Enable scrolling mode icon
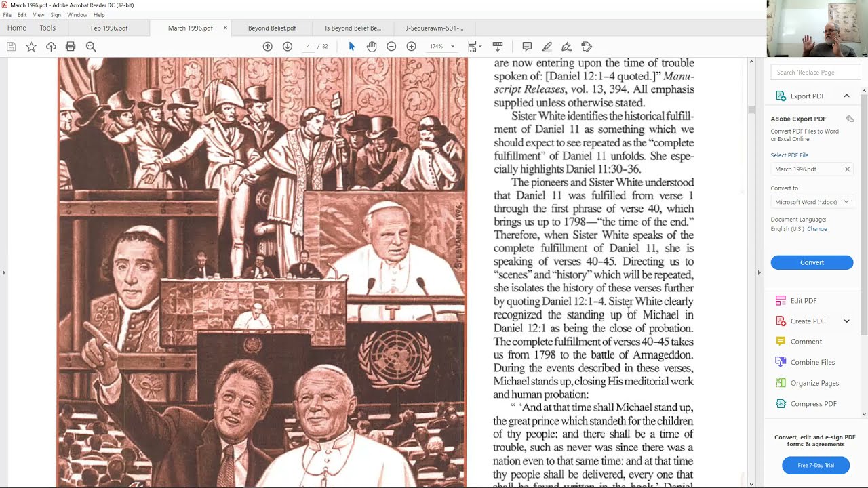This screenshot has height=488, width=868. 497,47
